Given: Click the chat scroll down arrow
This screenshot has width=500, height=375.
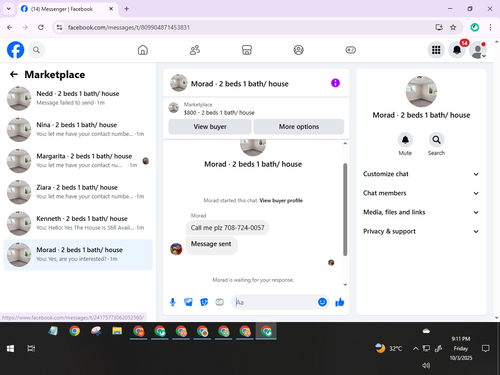Looking at the screenshot, I should tap(345, 285).
